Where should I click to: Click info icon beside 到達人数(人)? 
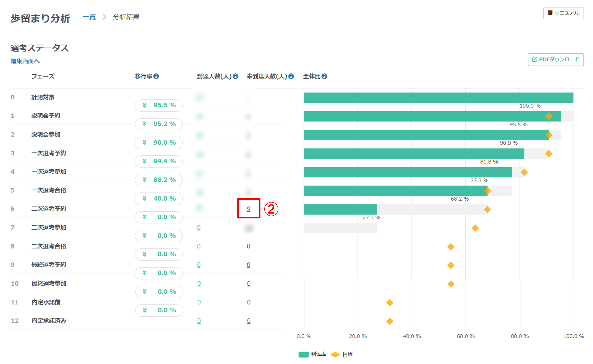(236, 76)
